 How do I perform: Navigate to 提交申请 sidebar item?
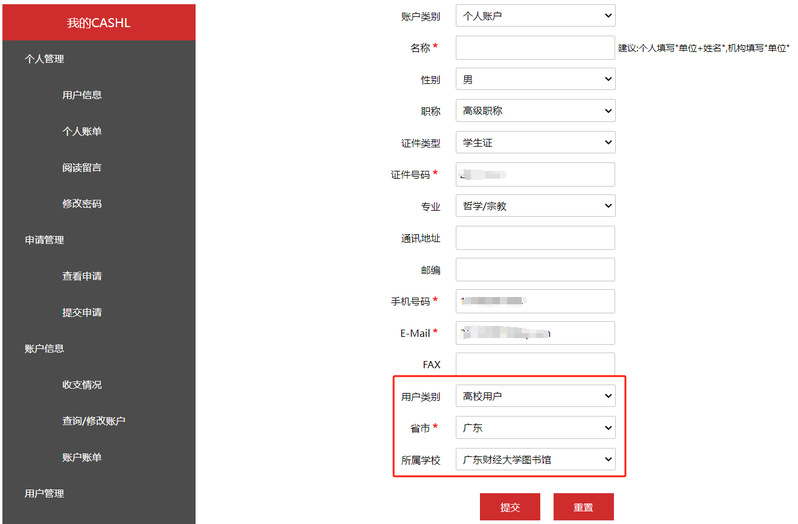pyautogui.click(x=82, y=312)
